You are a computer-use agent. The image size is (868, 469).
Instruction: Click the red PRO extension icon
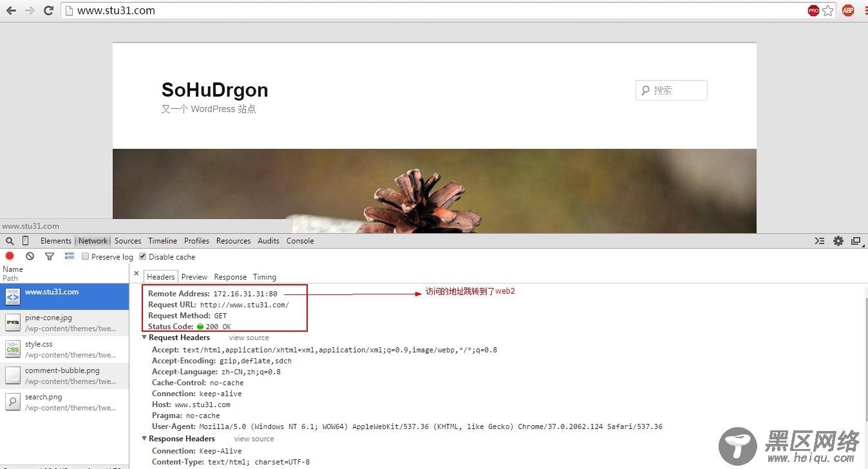coord(814,10)
